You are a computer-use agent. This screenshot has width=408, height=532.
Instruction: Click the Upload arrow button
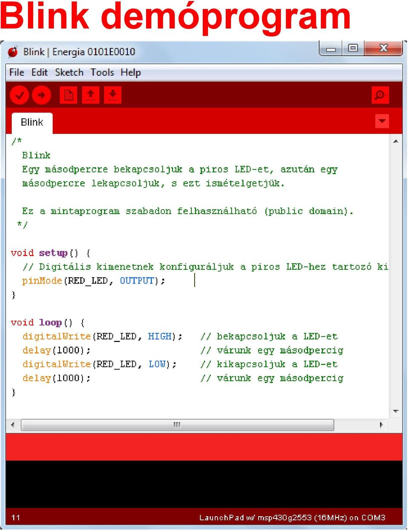[x=41, y=95]
